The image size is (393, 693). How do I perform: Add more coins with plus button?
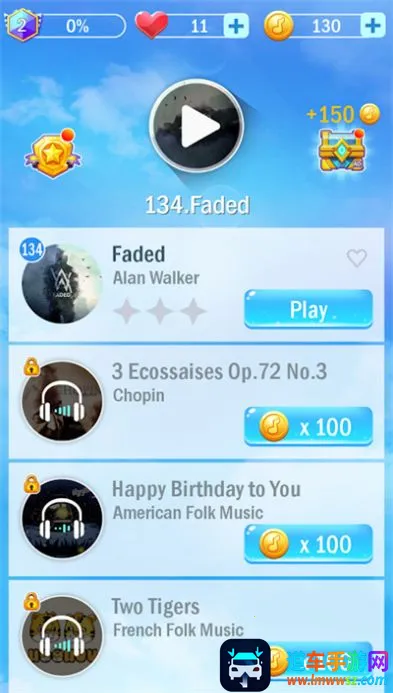(373, 25)
